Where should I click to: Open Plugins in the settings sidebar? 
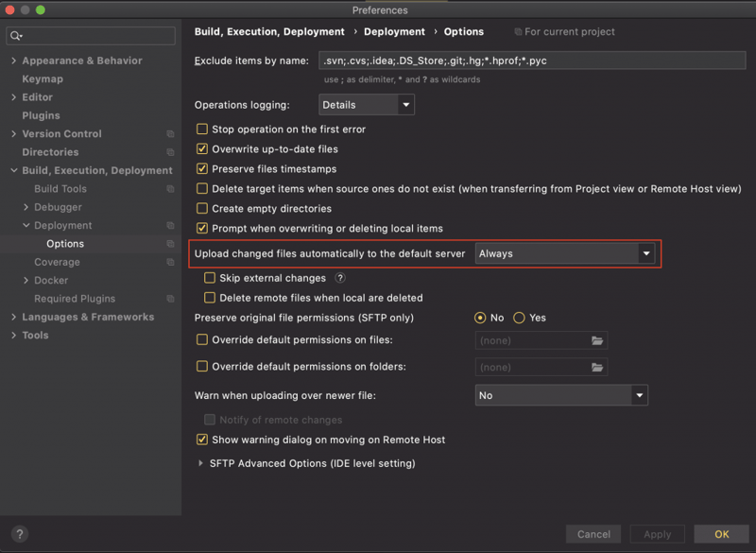click(x=41, y=115)
